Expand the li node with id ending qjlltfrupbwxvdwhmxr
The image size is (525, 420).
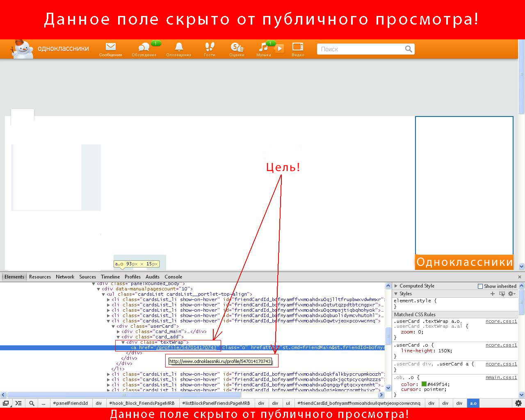point(108,299)
